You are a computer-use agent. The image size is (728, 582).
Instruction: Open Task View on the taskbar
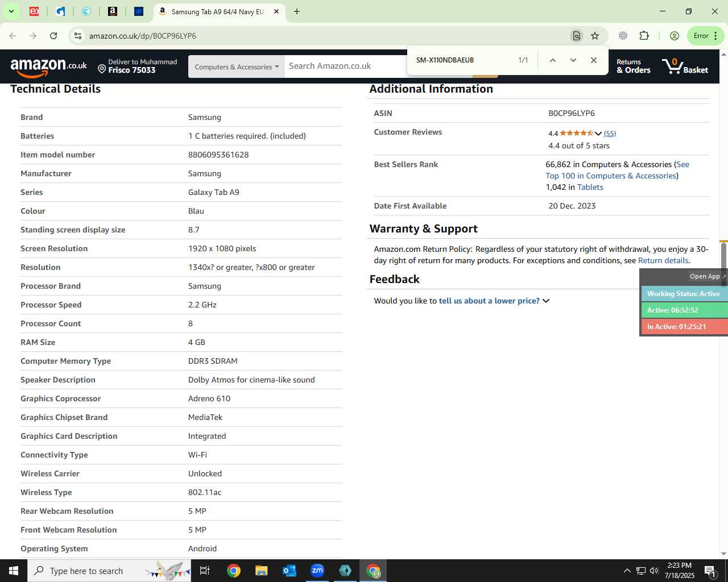pyautogui.click(x=205, y=571)
